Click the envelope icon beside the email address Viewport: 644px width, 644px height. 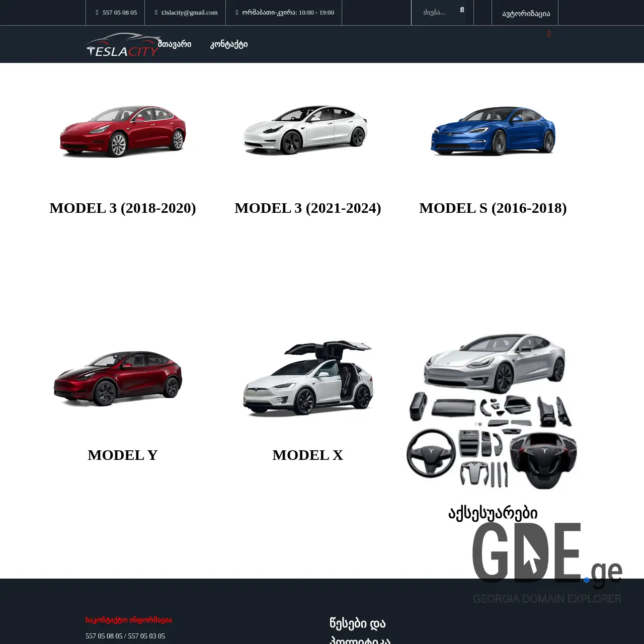click(156, 13)
